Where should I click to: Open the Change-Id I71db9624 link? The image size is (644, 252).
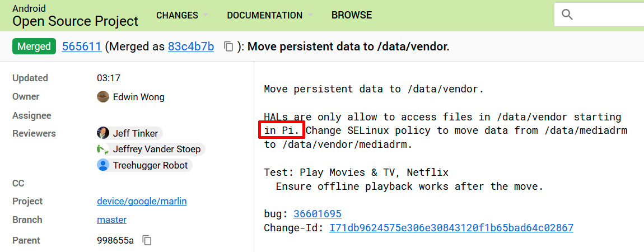[451, 228]
